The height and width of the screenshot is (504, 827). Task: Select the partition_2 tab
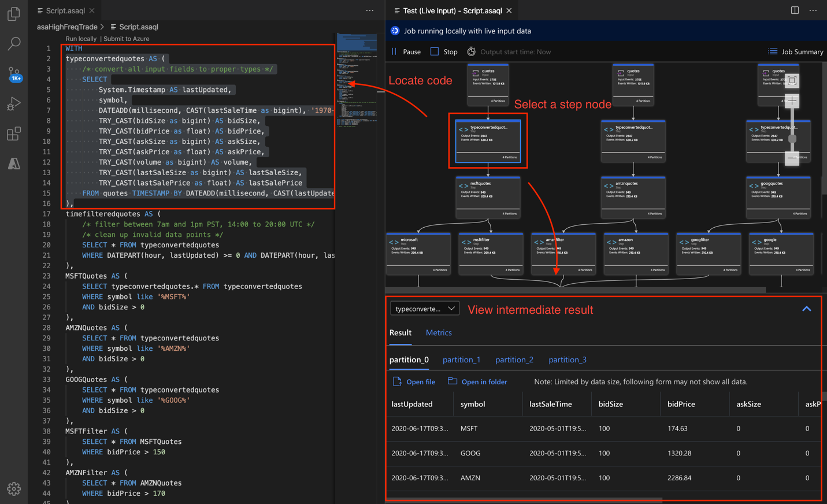coord(514,360)
